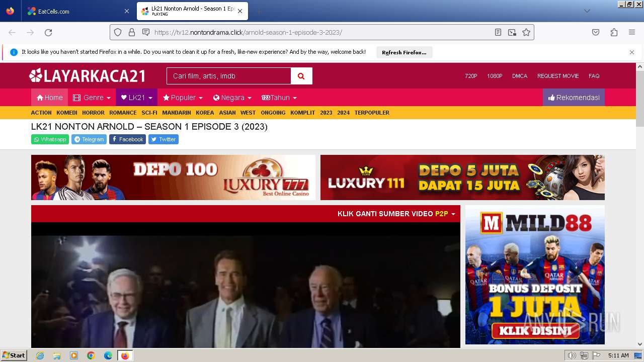Screen dimensions: 644x362
Task: Select the 2023 year link
Action: [x=326, y=113]
